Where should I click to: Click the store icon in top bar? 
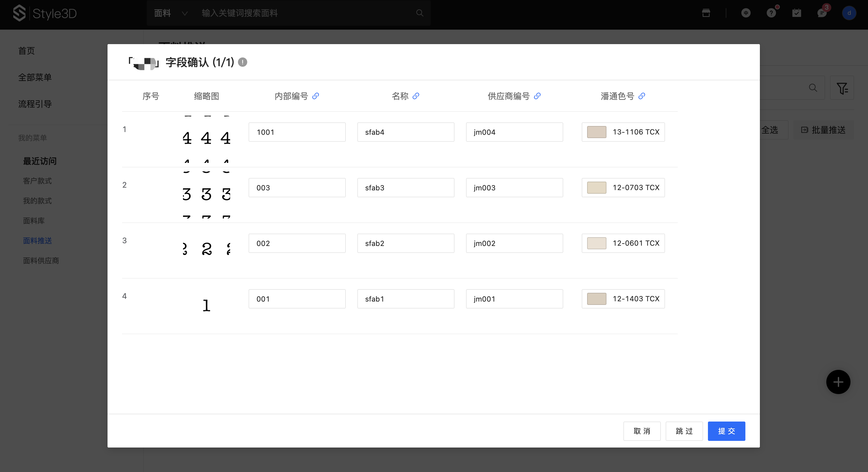[x=706, y=13]
